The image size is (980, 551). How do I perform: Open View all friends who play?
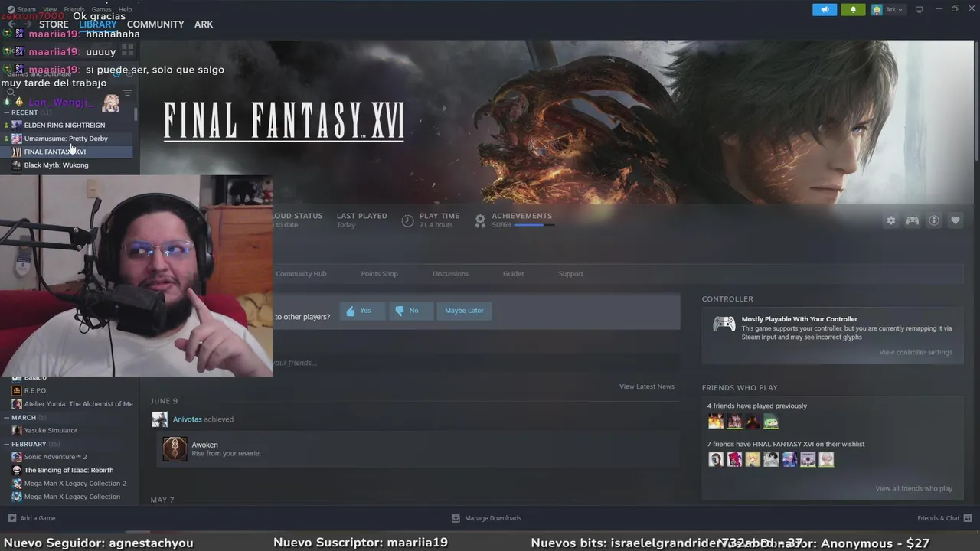pyautogui.click(x=913, y=488)
